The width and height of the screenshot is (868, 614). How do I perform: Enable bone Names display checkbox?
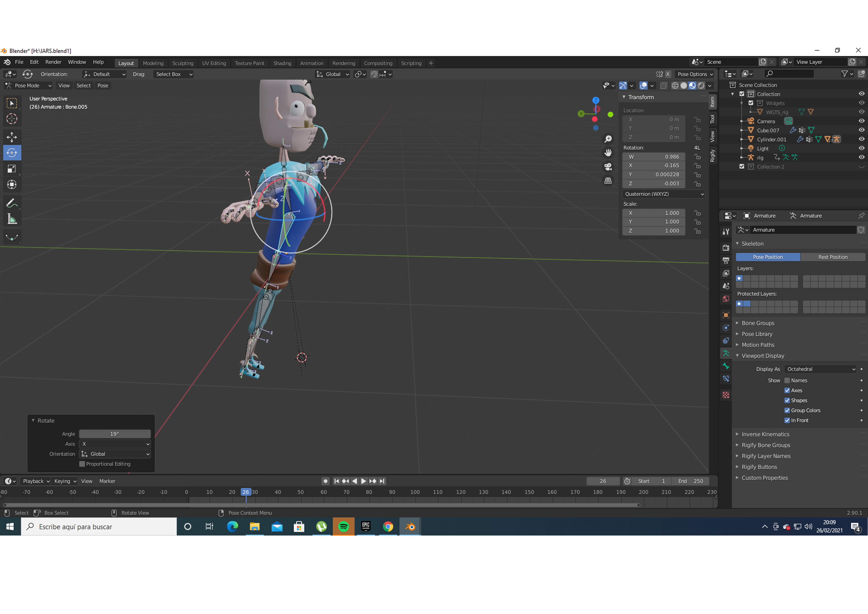click(787, 380)
